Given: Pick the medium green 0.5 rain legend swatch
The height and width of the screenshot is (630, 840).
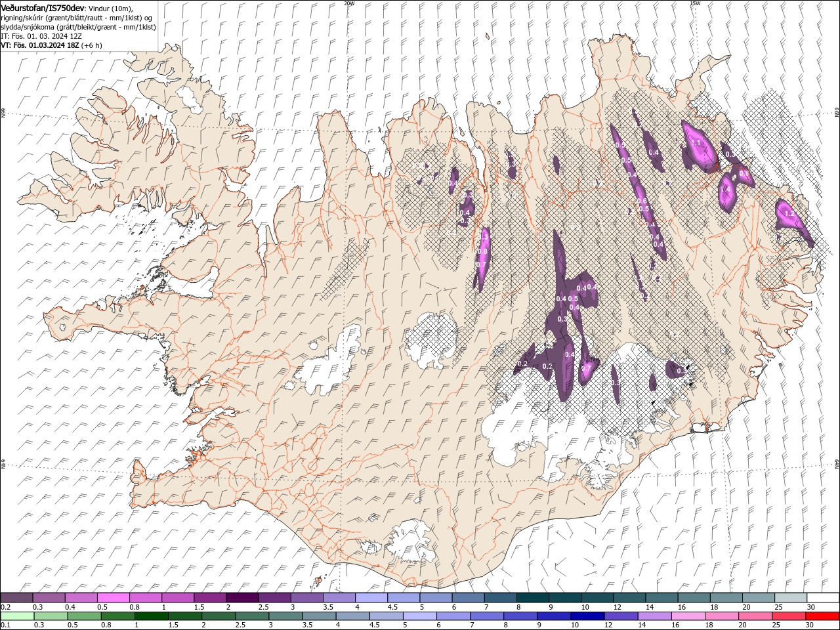Looking at the screenshot, I should (x=84, y=616).
